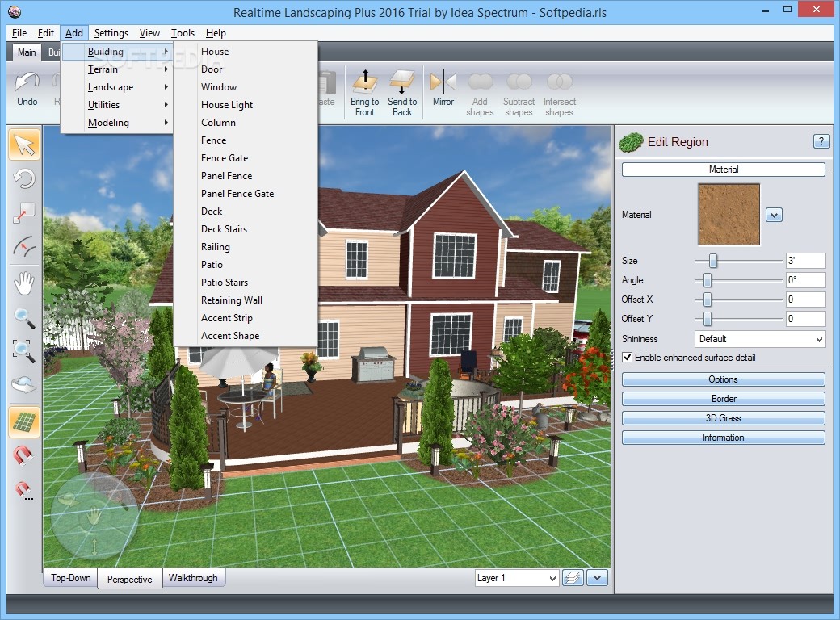Expand the Terrain submenu

[116, 69]
